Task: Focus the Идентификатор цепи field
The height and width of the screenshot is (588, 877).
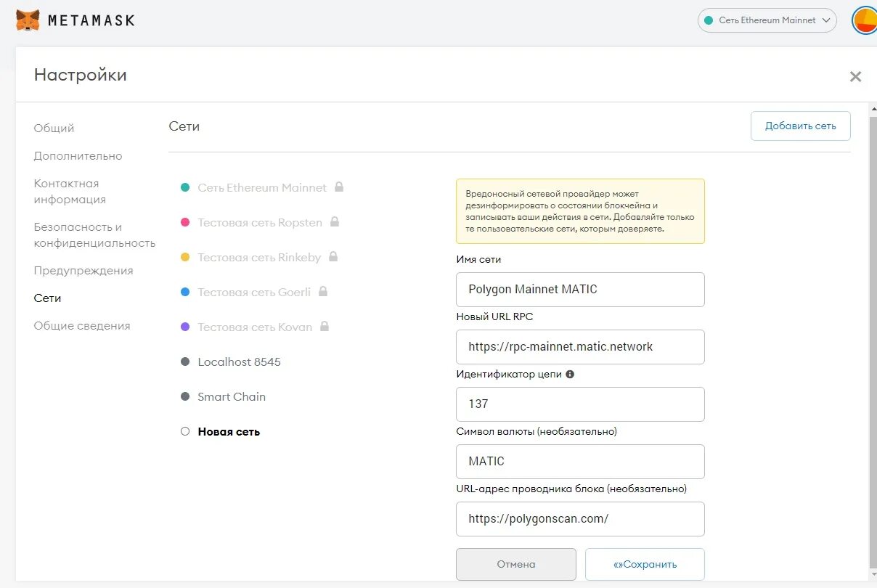Action: point(580,404)
